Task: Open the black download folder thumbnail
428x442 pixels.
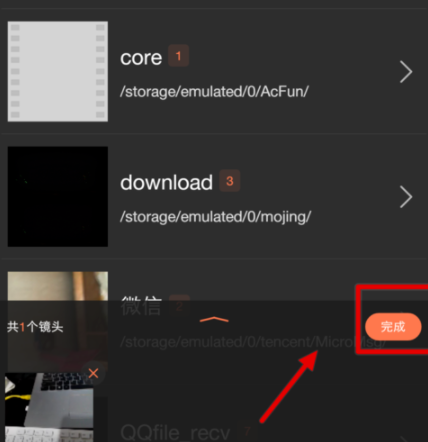Action: [x=58, y=196]
